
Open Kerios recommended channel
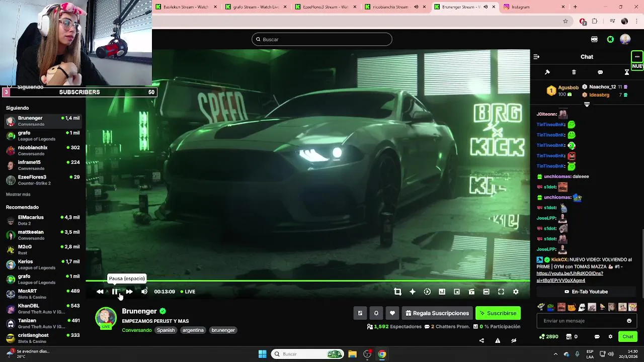pos(43,264)
